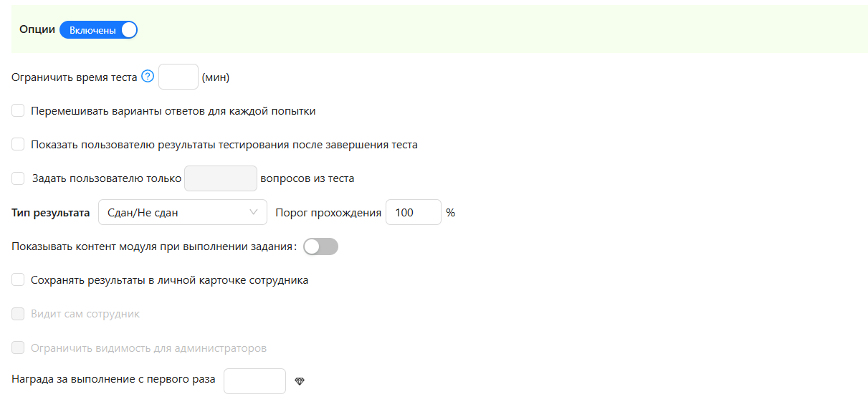Click the chevron arrow in result type selector
This screenshot has width=868, height=407.
tap(254, 212)
